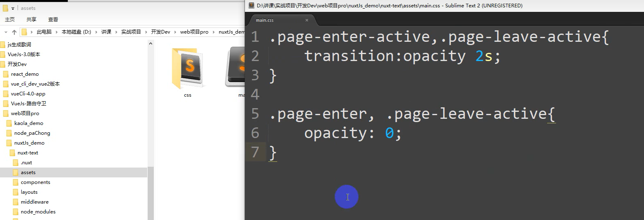Open the 主页 ribbon tab
The image size is (644, 220).
click(x=10, y=19)
